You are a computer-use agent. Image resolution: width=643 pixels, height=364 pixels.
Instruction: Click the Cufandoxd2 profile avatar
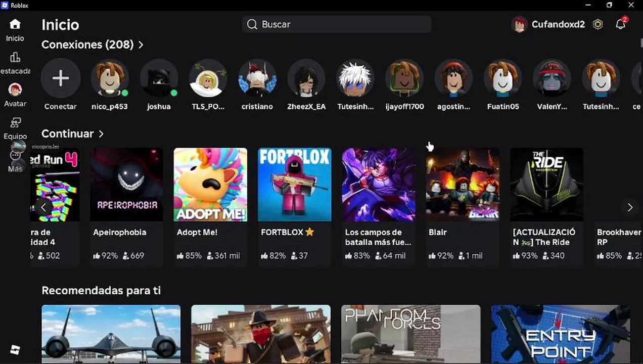point(519,24)
